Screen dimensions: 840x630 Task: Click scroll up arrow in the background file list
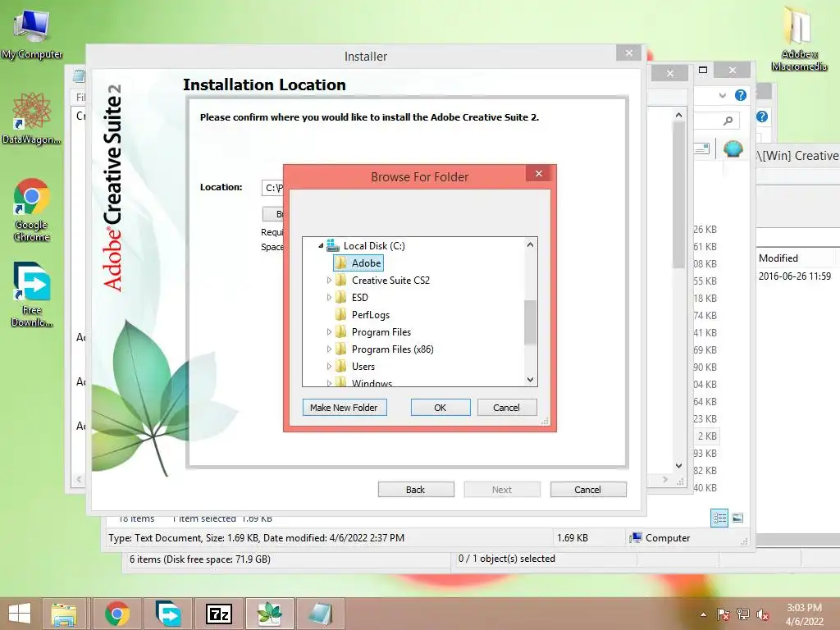[x=678, y=115]
